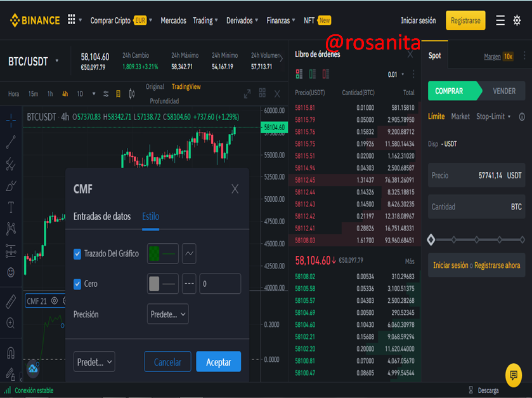532x398 pixels.
Task: Open chart indicators settings icon
Action: click(106, 94)
